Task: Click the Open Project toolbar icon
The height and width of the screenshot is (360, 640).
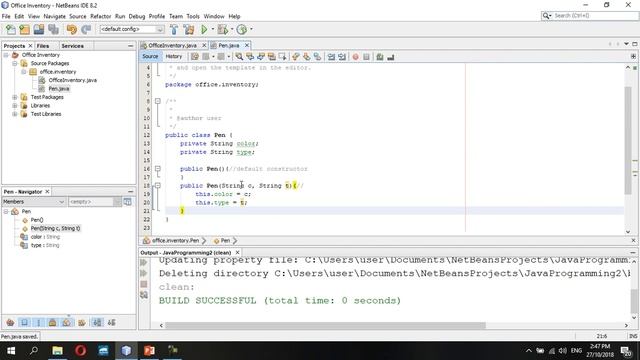Action: pyautogui.click(x=39, y=29)
